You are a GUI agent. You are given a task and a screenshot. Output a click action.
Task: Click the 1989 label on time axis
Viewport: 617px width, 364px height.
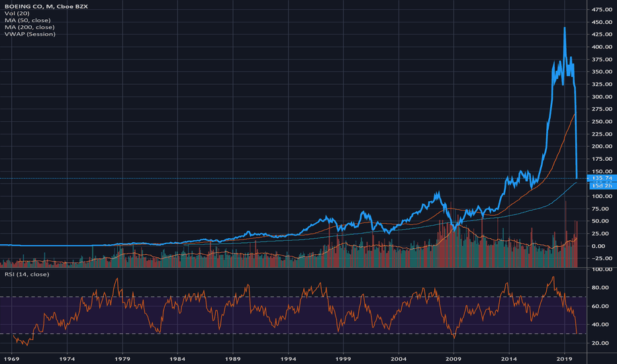233,359
